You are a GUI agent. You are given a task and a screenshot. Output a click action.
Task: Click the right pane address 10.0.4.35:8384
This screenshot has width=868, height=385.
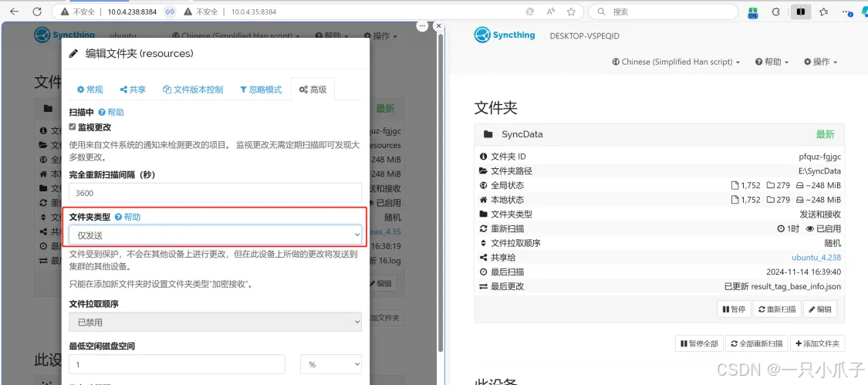pos(254,12)
